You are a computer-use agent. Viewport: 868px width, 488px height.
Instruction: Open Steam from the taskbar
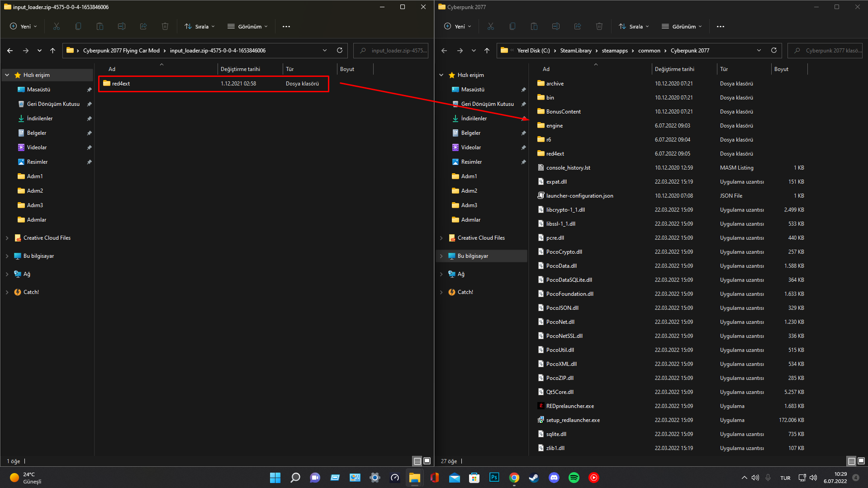[534, 478]
